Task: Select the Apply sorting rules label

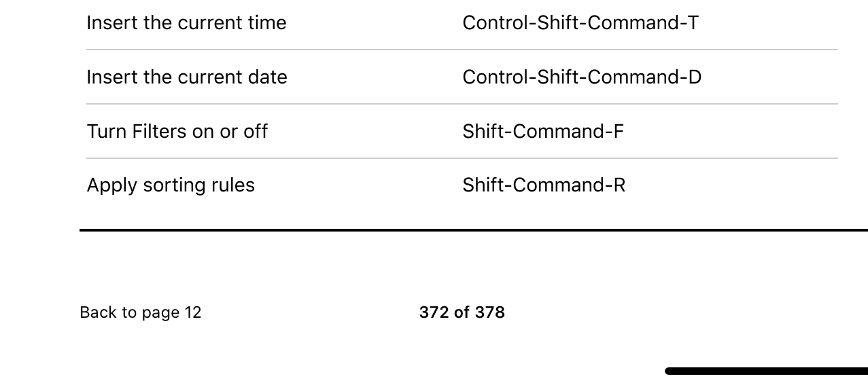Action: (171, 185)
